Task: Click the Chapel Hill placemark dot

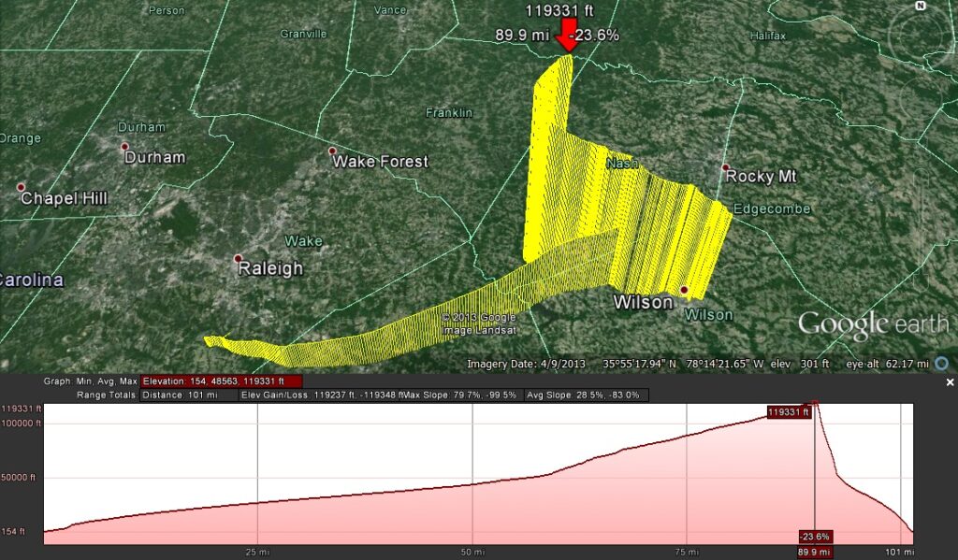Action: coord(21,188)
